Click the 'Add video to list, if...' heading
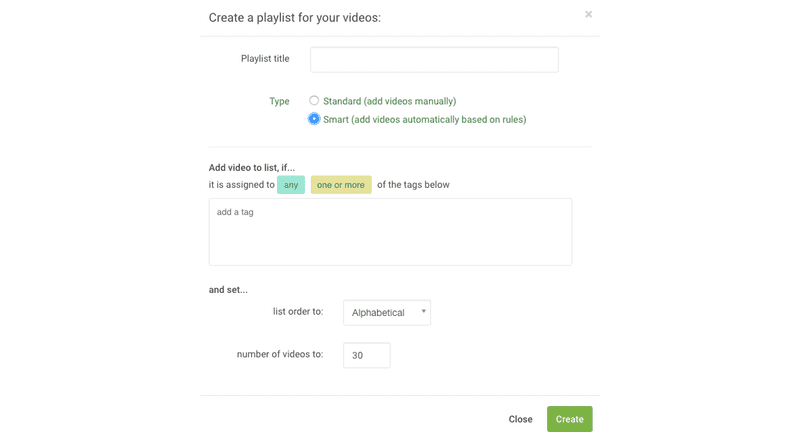The height and width of the screenshot is (437, 800). [x=252, y=166]
